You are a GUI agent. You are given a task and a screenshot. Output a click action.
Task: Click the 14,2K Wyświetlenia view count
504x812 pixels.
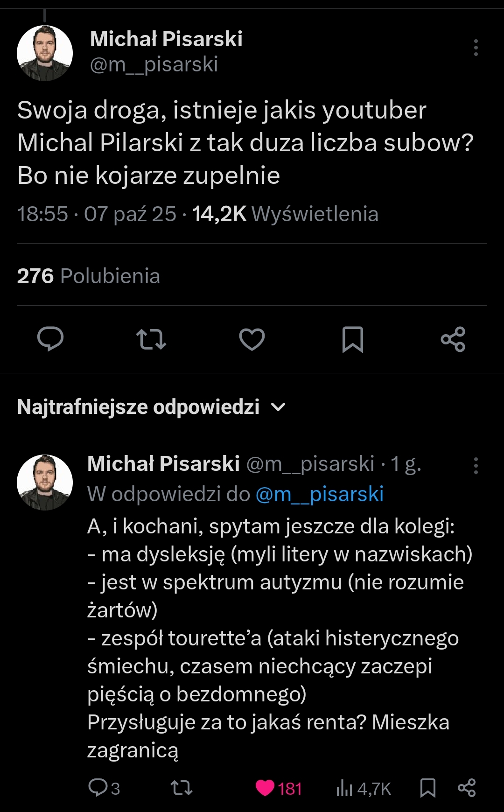tap(285, 214)
